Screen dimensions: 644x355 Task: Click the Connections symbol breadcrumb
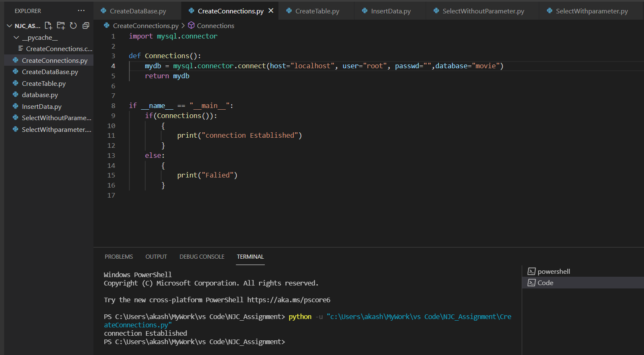coord(215,26)
